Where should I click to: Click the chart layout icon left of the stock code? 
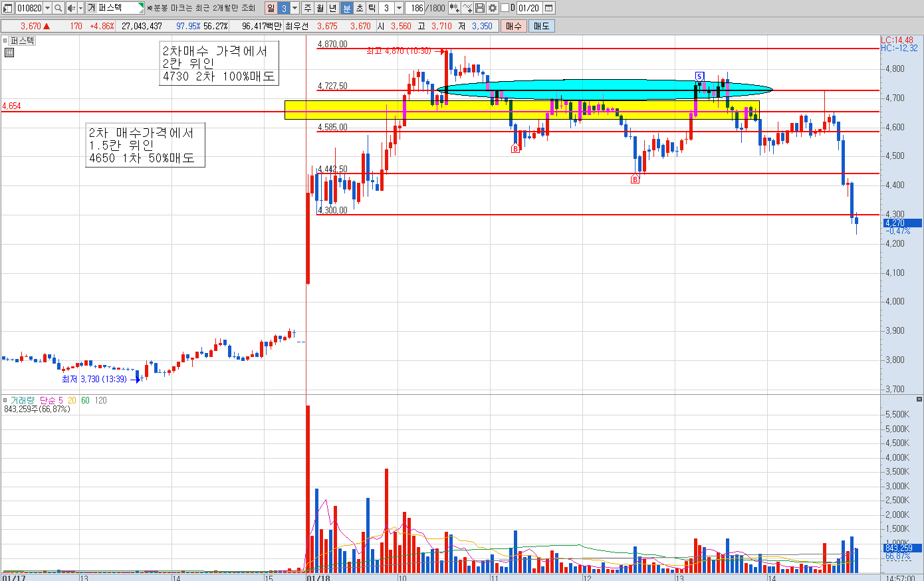(x=8, y=8)
